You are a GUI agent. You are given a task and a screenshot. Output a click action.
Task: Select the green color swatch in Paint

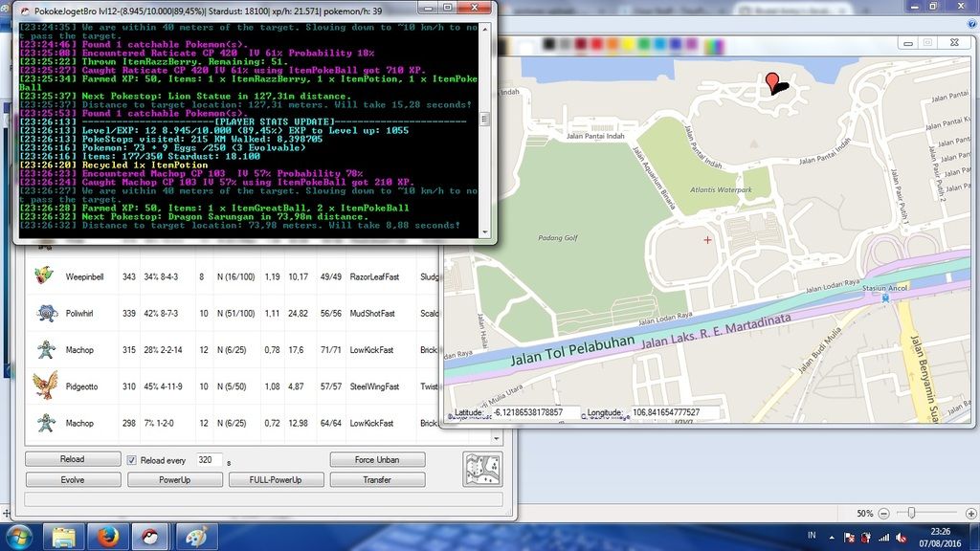click(x=644, y=44)
